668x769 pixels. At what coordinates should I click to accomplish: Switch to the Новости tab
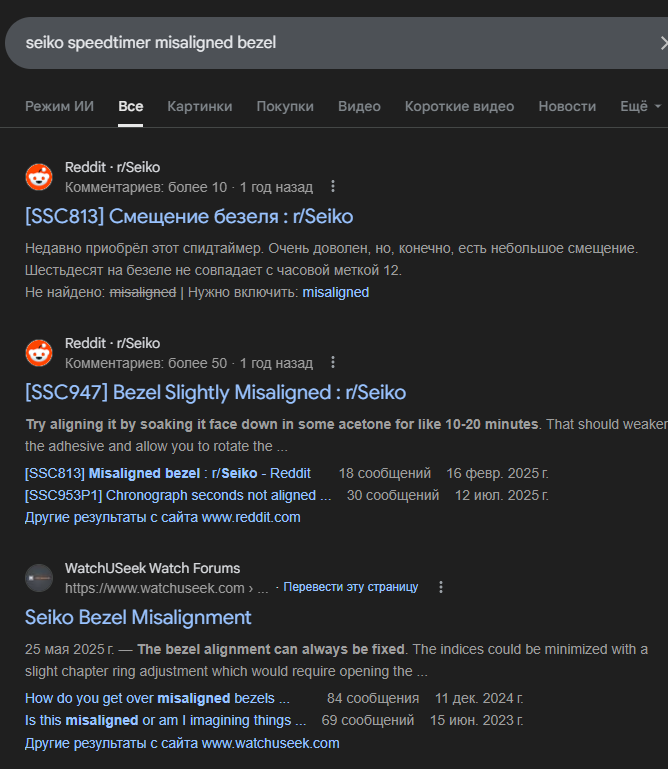[x=567, y=106]
